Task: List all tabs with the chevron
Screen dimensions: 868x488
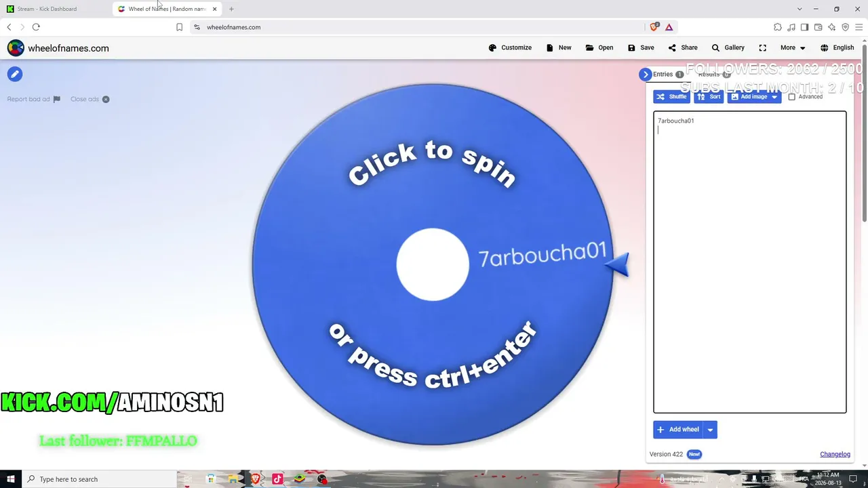Action: (800, 9)
